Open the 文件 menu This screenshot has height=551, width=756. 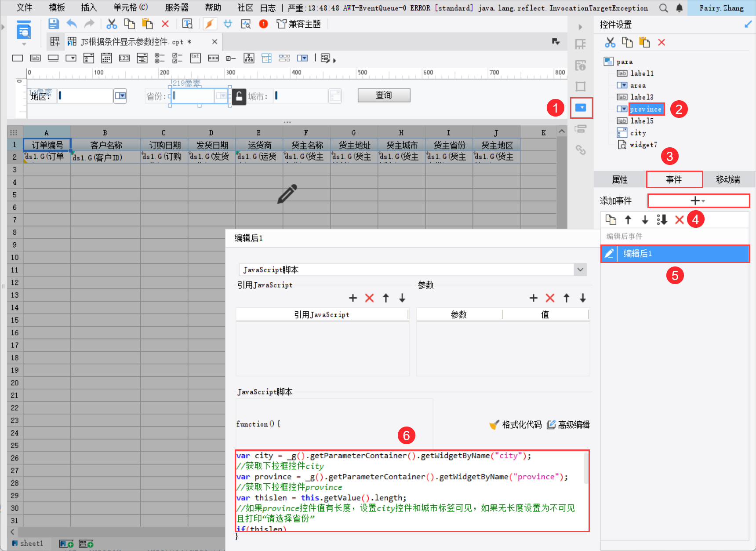[x=24, y=7]
